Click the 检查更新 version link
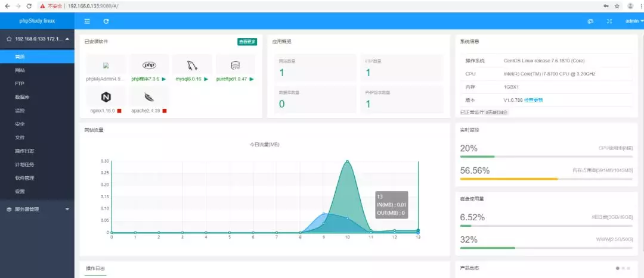644x278 pixels. [x=534, y=100]
